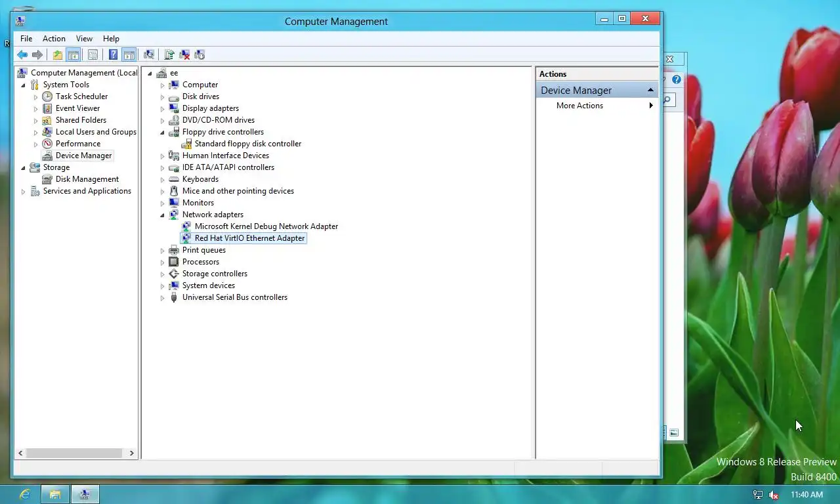
Task: Open the More Actions submenu arrow
Action: click(x=651, y=106)
